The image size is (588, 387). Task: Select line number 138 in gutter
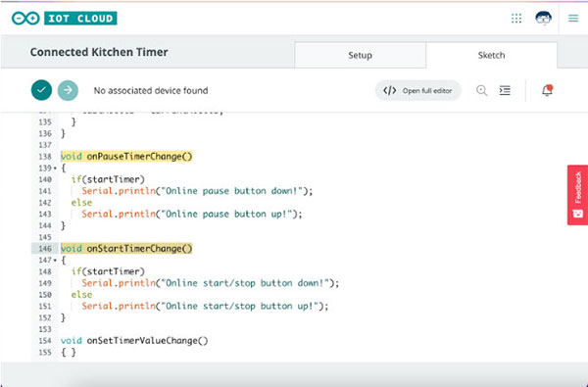point(45,157)
